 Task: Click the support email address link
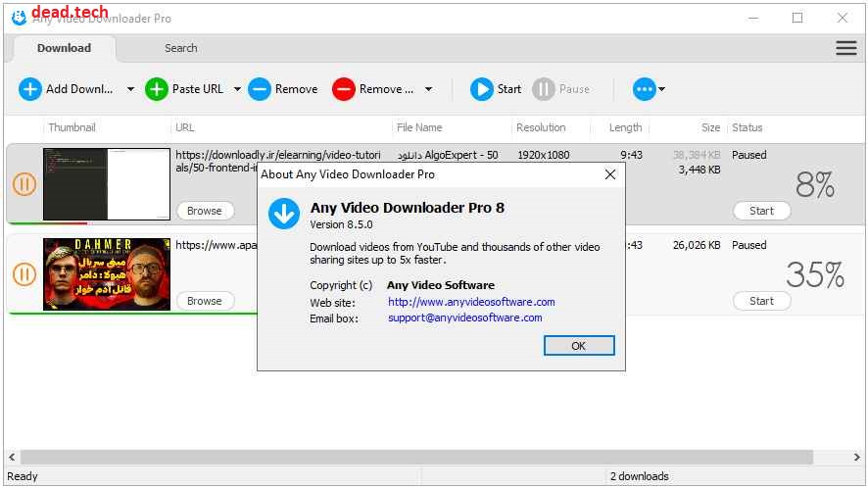click(x=465, y=318)
